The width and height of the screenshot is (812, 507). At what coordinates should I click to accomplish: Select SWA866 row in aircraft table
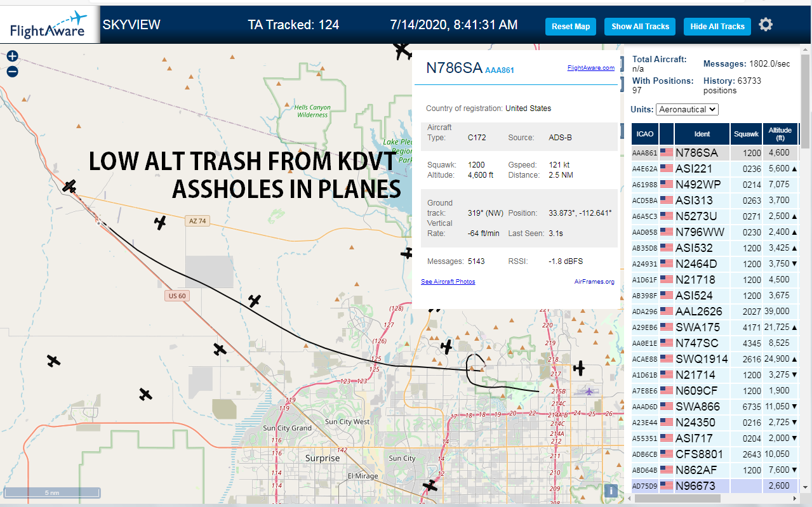pyautogui.click(x=715, y=407)
